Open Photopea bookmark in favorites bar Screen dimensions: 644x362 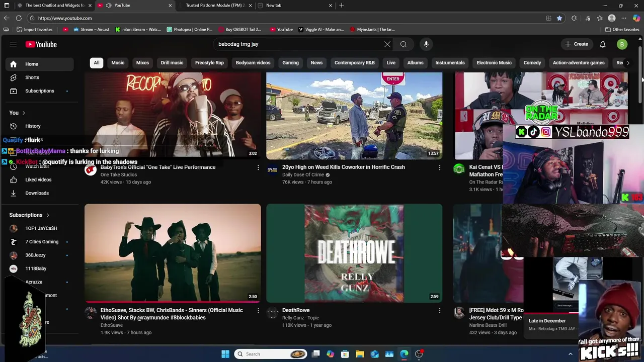pos(190,30)
